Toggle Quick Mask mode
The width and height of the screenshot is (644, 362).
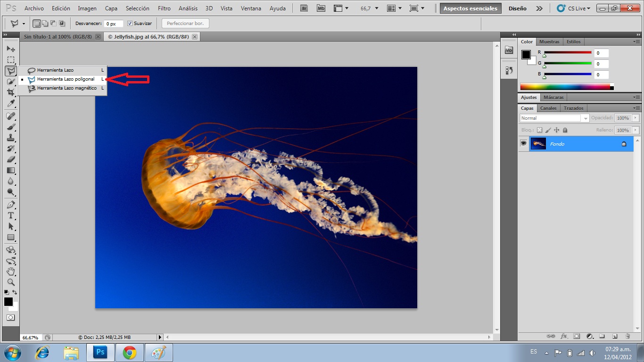[10, 318]
